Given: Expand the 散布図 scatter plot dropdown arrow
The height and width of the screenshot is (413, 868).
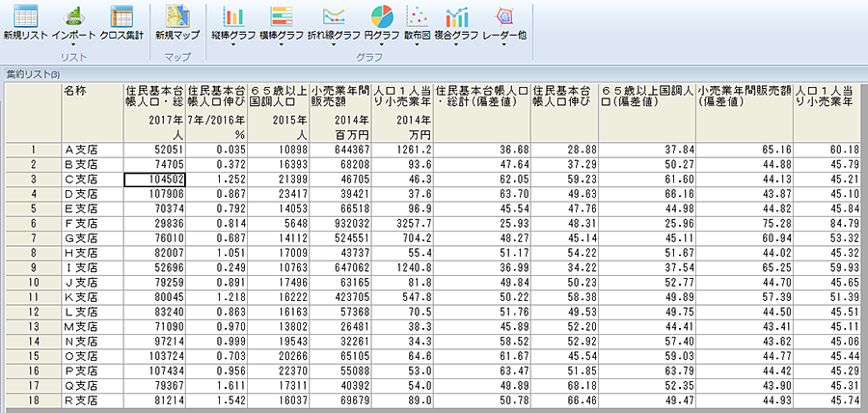Looking at the screenshot, I should 417,46.
